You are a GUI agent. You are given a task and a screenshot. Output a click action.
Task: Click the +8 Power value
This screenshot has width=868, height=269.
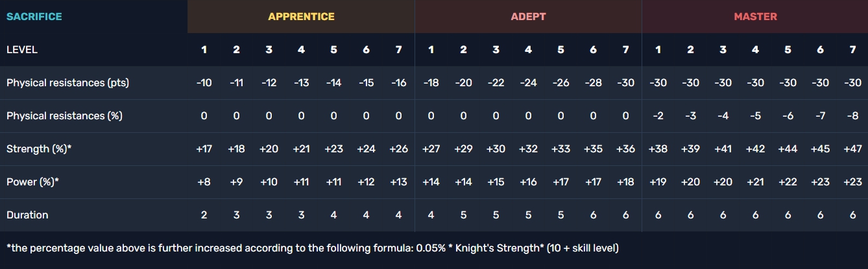(x=204, y=182)
